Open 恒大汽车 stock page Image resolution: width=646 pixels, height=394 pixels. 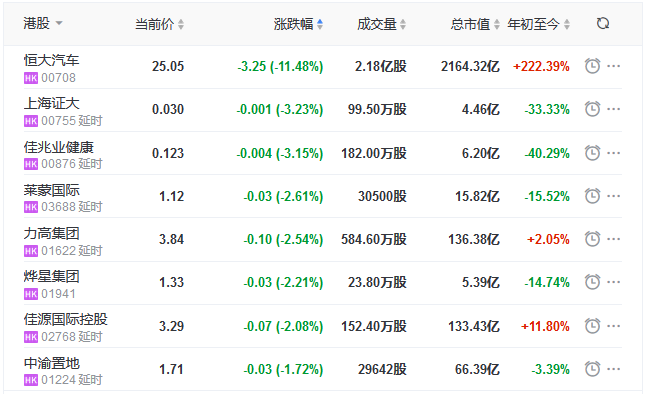point(51,60)
